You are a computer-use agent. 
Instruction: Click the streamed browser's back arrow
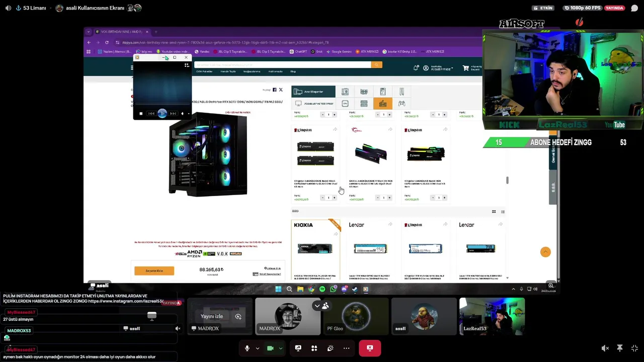(x=89, y=42)
